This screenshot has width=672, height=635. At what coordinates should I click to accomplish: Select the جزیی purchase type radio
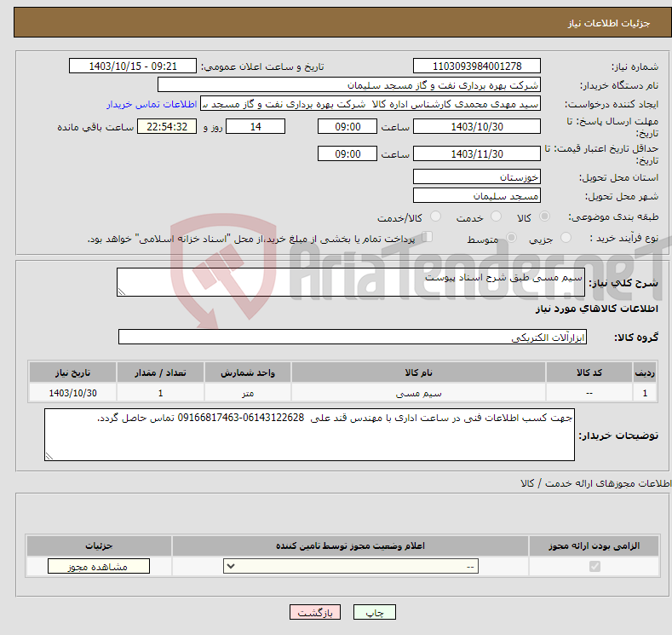pyautogui.click(x=566, y=237)
